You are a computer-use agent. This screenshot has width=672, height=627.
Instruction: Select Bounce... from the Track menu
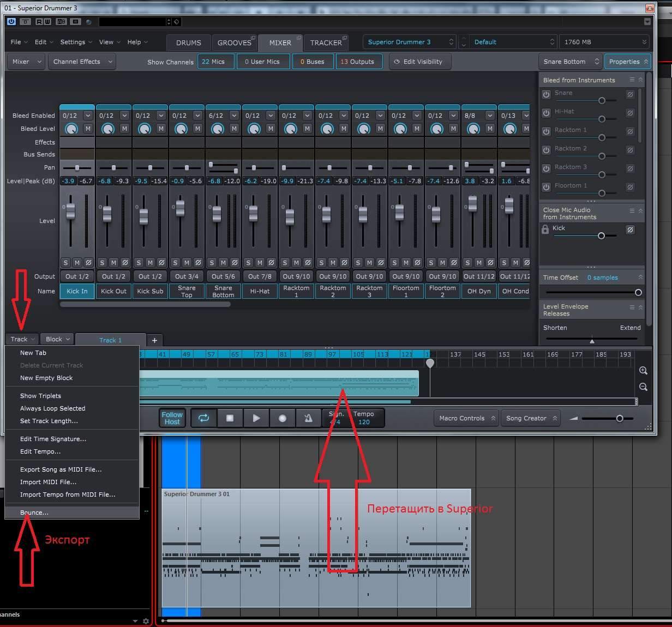(34, 513)
